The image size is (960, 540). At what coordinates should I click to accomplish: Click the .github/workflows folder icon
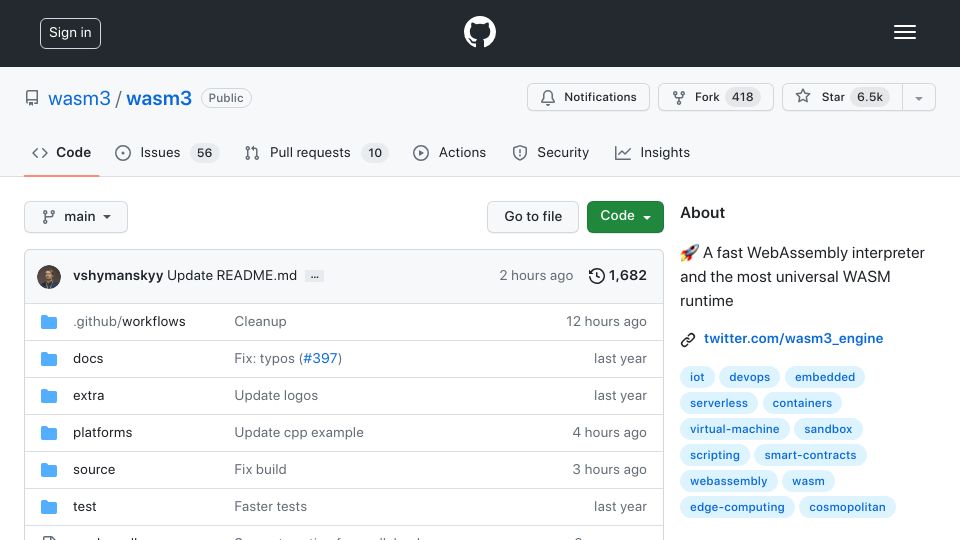pos(49,322)
